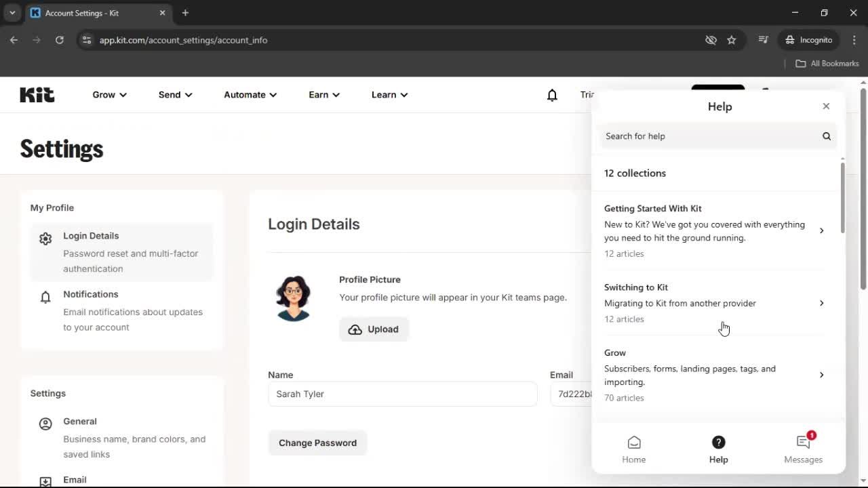Open notifications via the bell icon
This screenshot has height=488, width=868.
[552, 95]
